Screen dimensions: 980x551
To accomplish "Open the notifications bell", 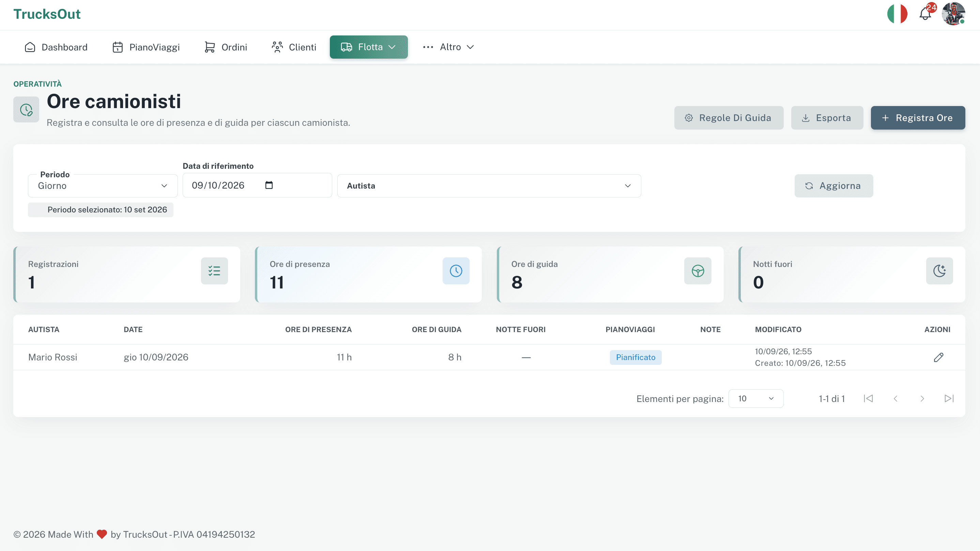I will pyautogui.click(x=925, y=14).
